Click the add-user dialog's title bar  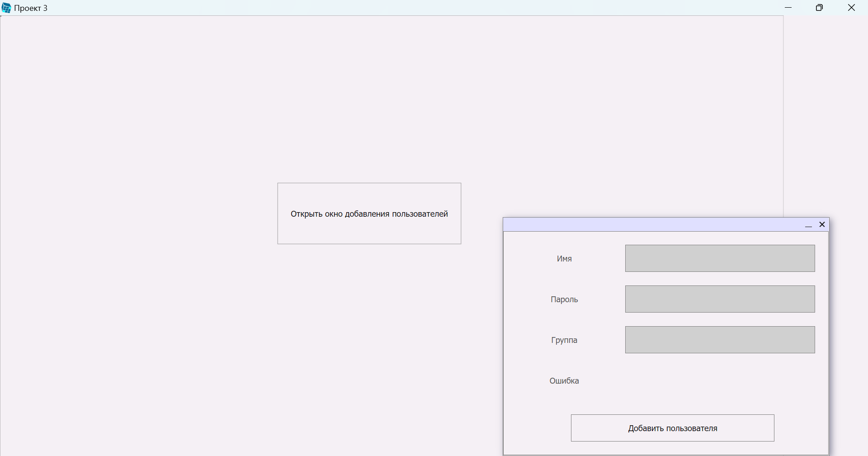(651, 225)
